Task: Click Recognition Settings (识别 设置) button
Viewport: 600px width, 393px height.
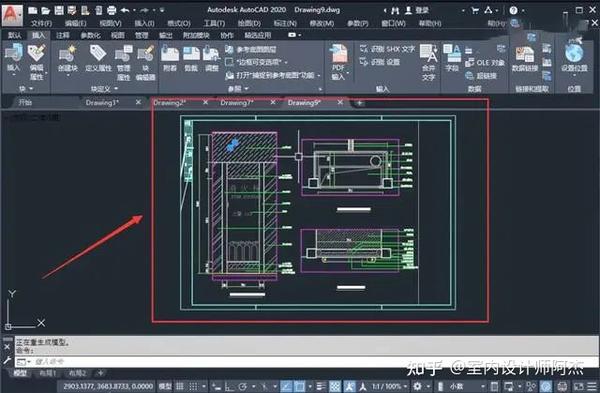Action: (x=380, y=62)
